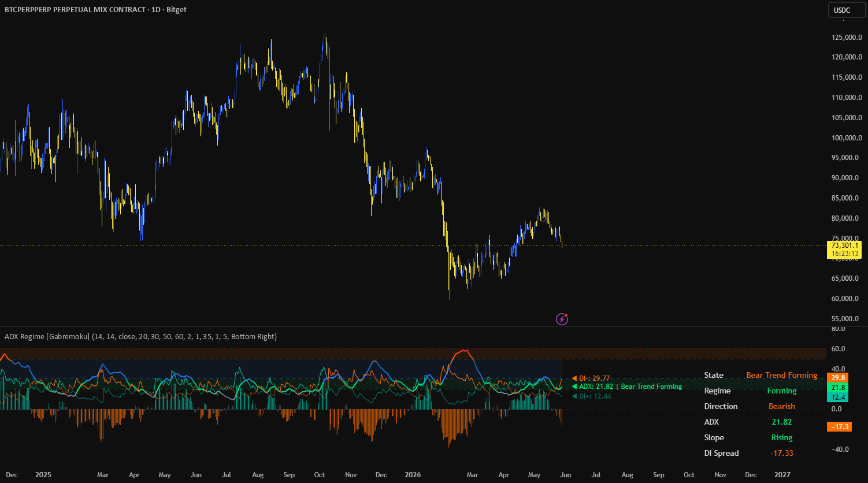Click the 2027 time axis label

click(782, 475)
